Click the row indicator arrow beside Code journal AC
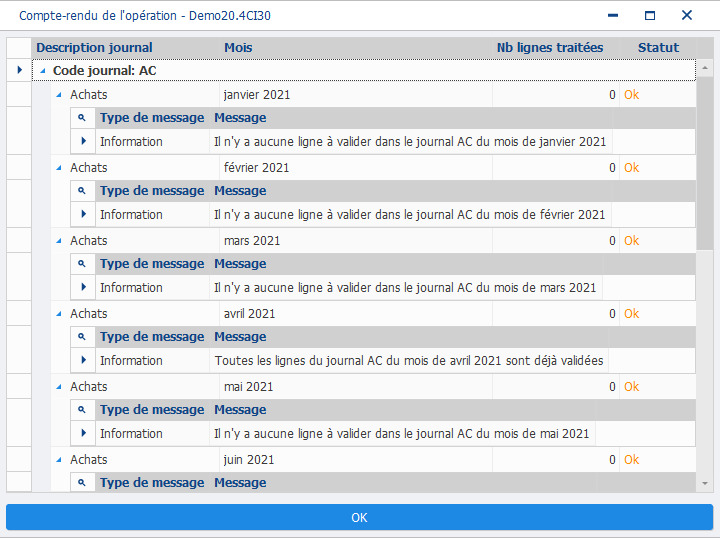 coord(19,70)
